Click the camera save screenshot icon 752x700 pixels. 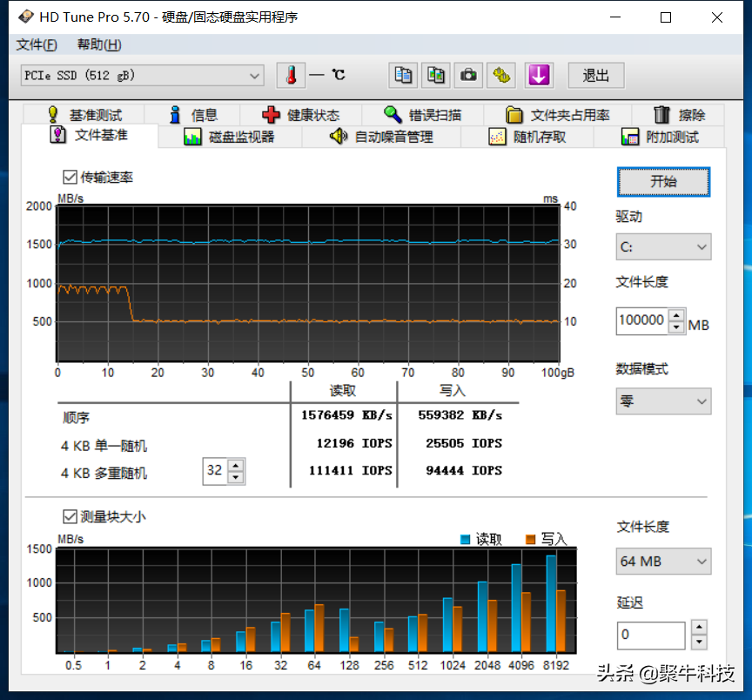pos(469,76)
